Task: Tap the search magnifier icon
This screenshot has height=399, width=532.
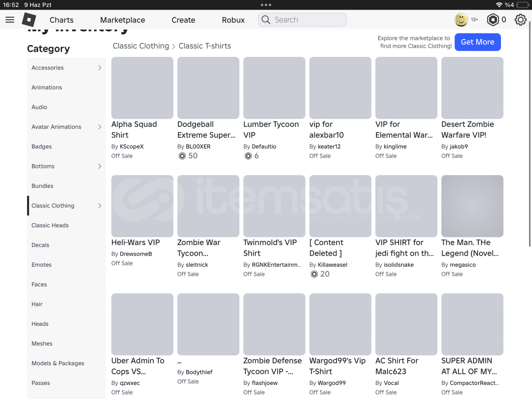Action: [266, 20]
